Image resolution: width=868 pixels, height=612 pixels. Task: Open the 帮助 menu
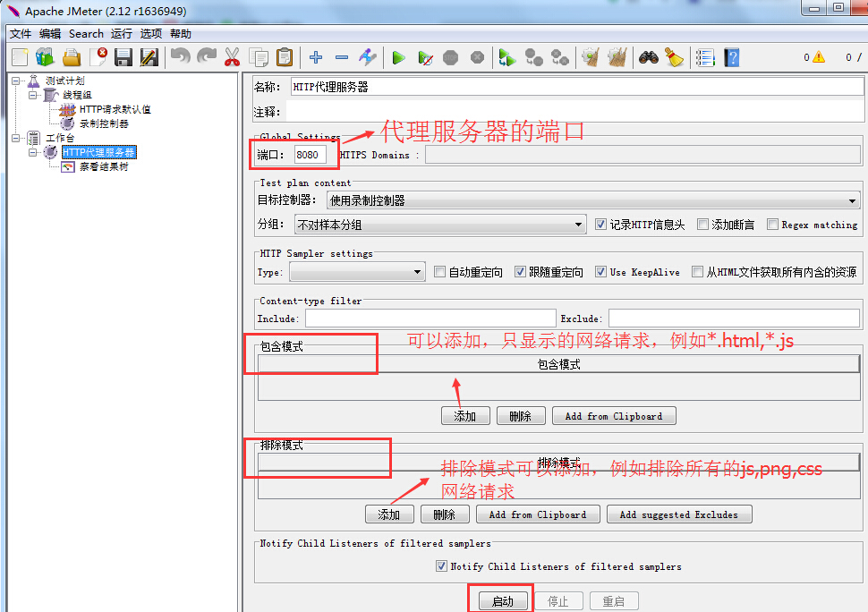[181, 34]
